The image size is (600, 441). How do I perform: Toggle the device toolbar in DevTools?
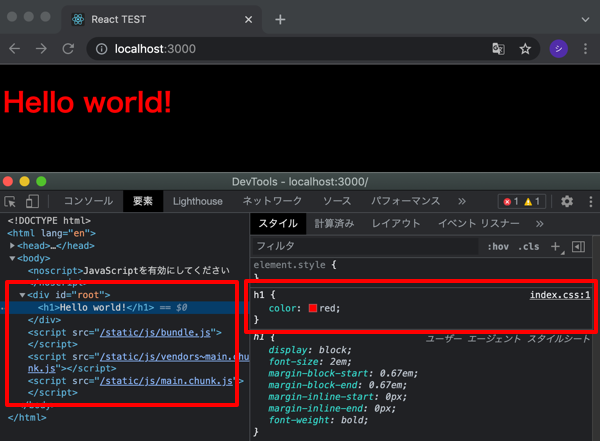(32, 201)
